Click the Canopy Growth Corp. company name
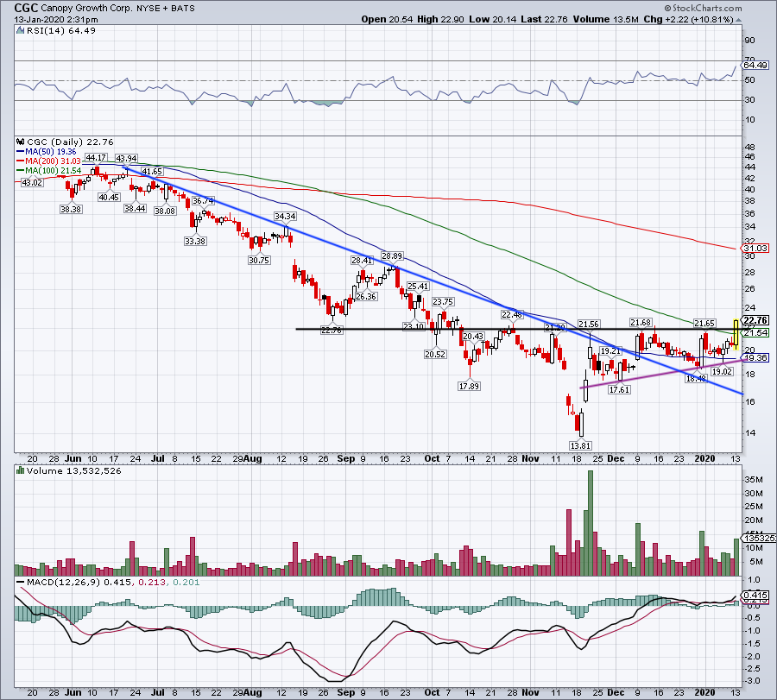The width and height of the screenshot is (777, 700). point(86,9)
